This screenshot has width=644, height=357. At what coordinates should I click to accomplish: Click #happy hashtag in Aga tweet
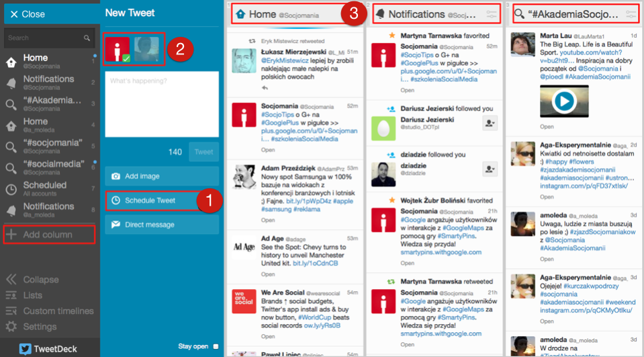(557, 161)
